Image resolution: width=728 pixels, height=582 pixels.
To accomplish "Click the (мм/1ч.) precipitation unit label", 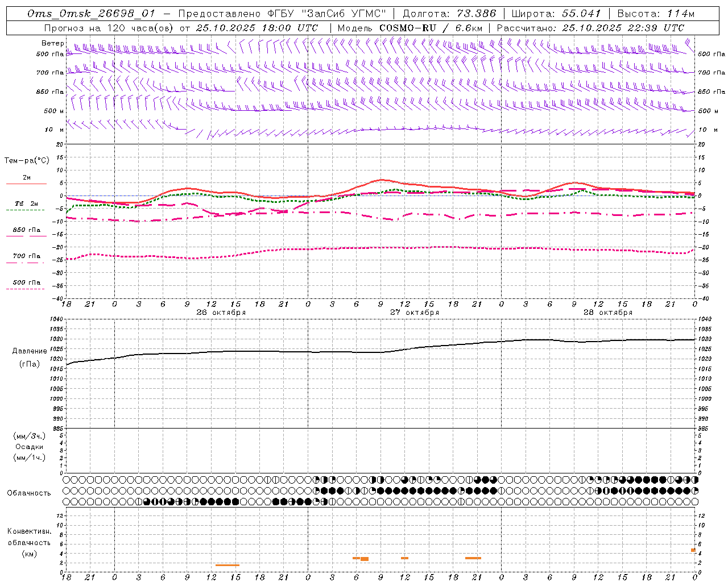I will point(30,457).
